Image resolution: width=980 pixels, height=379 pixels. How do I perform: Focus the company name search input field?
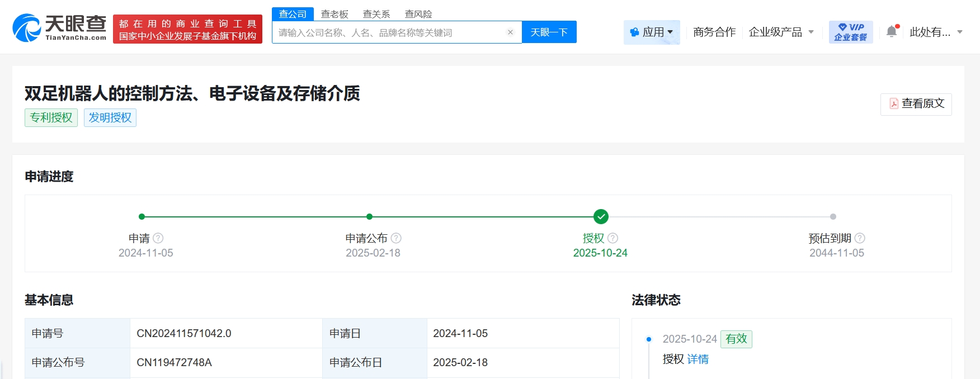tap(389, 32)
